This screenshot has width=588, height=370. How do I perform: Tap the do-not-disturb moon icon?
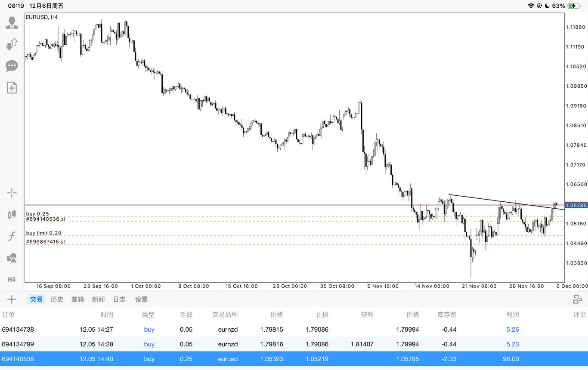(547, 6)
